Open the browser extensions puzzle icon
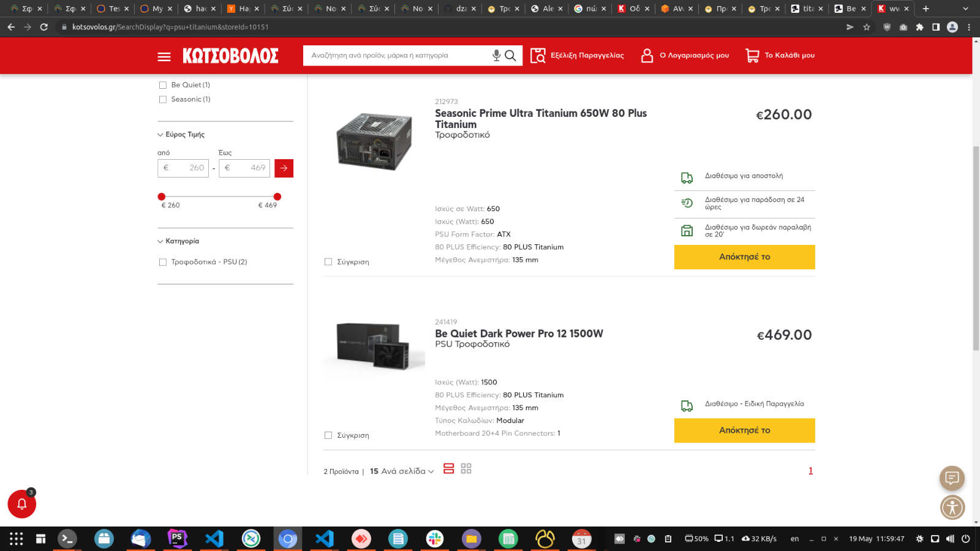The width and height of the screenshot is (980, 551). pyautogui.click(x=919, y=27)
